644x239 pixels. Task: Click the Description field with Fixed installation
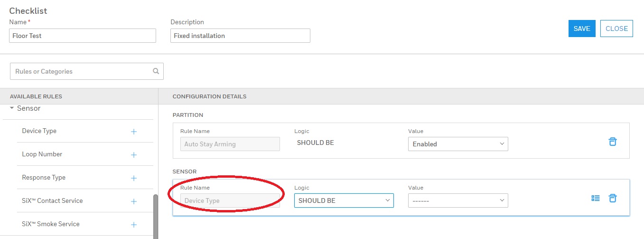[240, 36]
